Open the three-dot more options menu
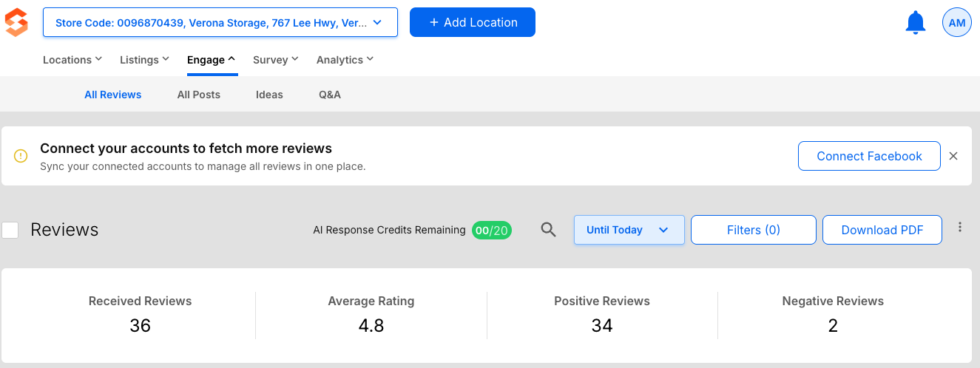The image size is (980, 368). 960,228
